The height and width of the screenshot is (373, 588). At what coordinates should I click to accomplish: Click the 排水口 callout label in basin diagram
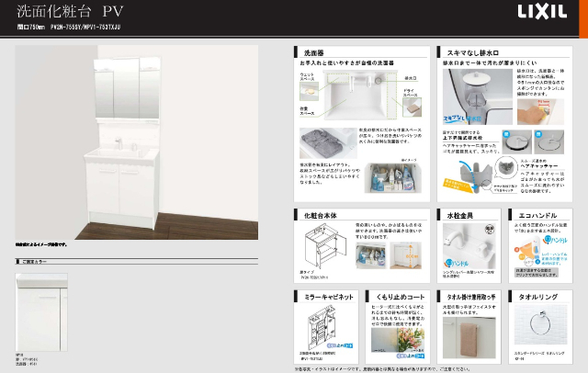[x=411, y=78]
